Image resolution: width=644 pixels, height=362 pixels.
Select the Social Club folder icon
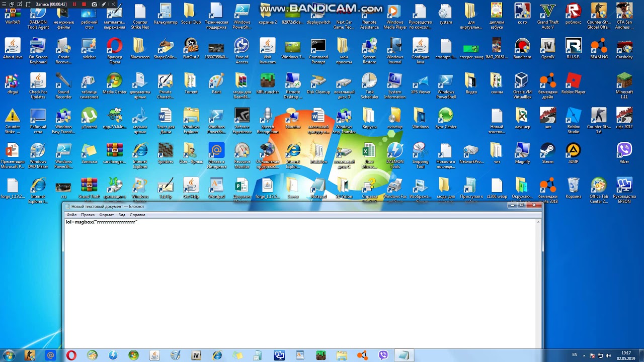(191, 14)
